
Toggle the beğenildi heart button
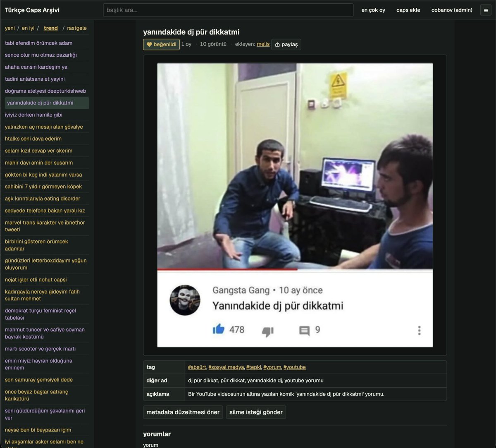pyautogui.click(x=161, y=44)
